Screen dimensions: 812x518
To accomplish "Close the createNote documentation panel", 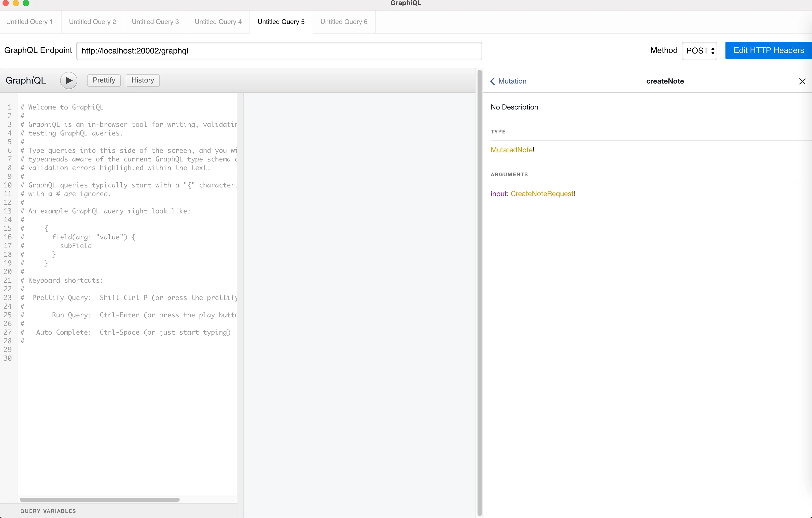I will [x=802, y=81].
